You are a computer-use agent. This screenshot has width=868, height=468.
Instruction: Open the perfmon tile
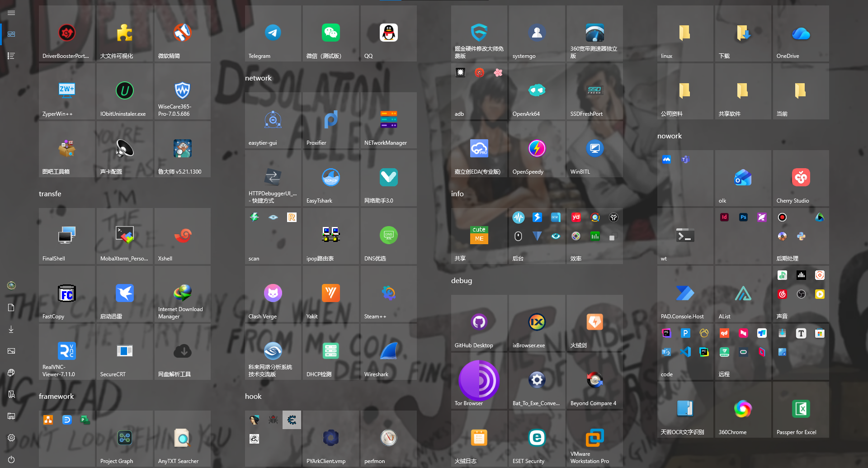click(x=389, y=439)
